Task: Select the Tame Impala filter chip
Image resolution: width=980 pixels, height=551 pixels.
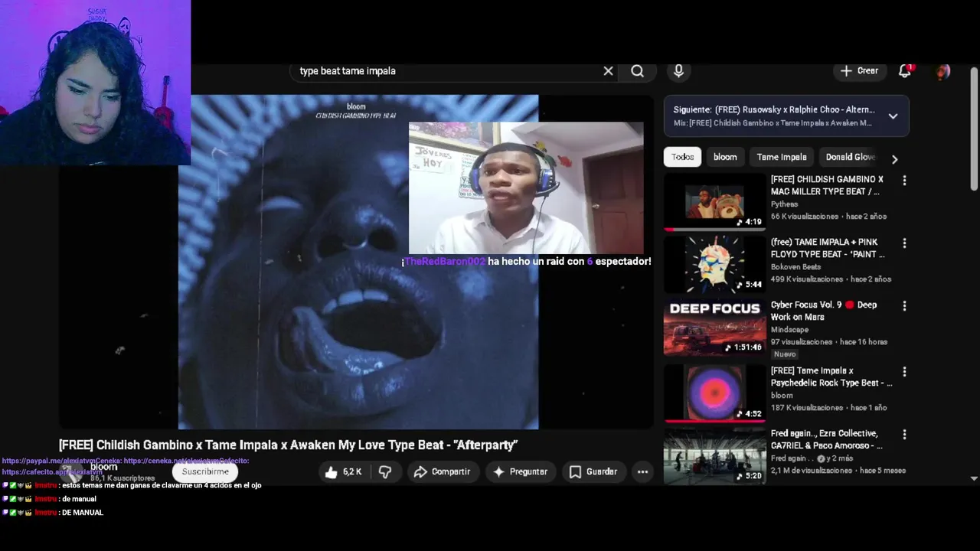Action: click(782, 157)
